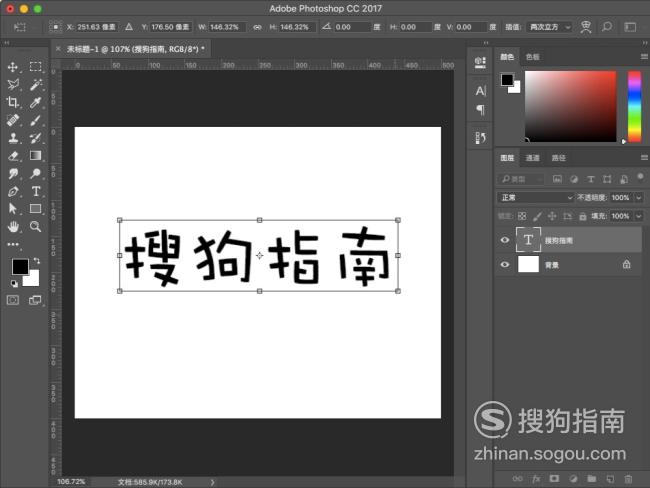
Task: Hide the 背景 layer
Action: tap(504, 265)
